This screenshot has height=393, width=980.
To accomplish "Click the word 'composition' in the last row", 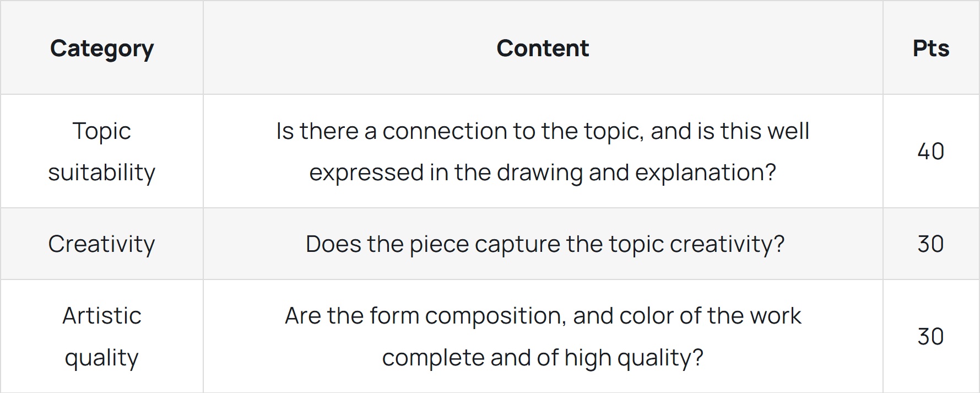I will (495, 316).
